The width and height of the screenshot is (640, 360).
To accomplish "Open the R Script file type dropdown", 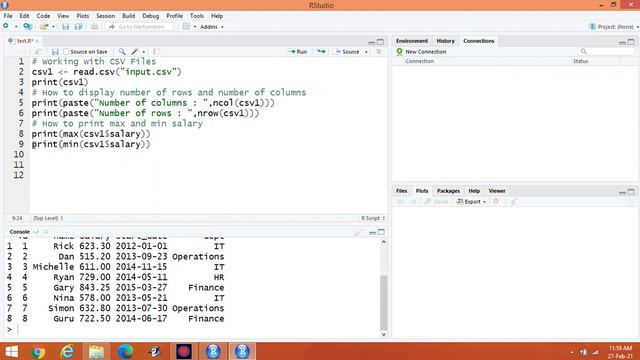I will click(373, 218).
